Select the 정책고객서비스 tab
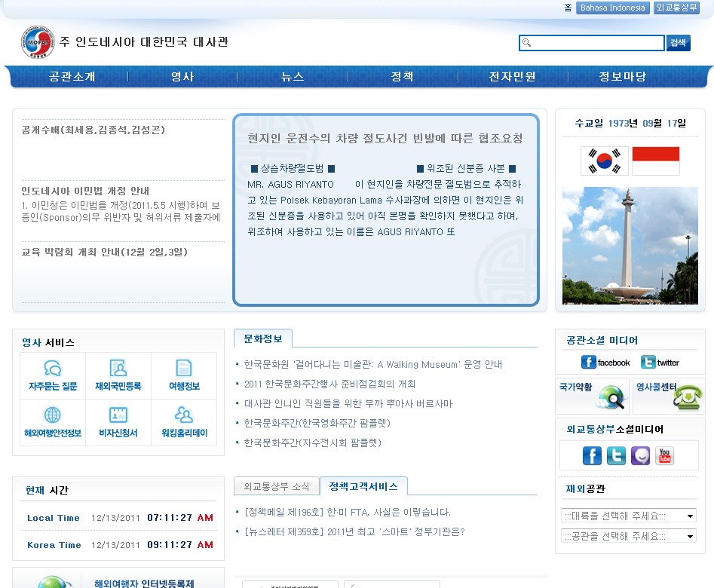714x588 pixels. tap(363, 486)
